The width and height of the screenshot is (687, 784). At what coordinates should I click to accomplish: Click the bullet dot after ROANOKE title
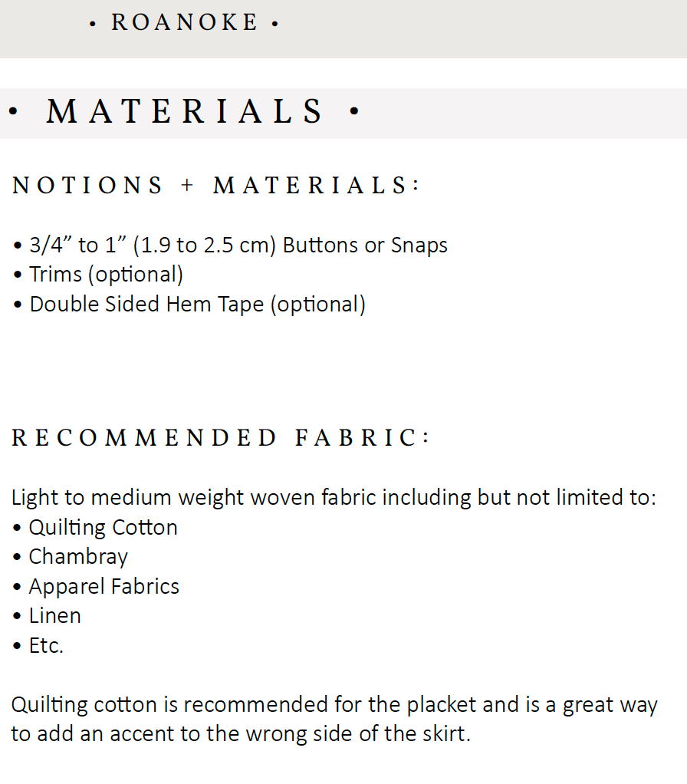274,24
